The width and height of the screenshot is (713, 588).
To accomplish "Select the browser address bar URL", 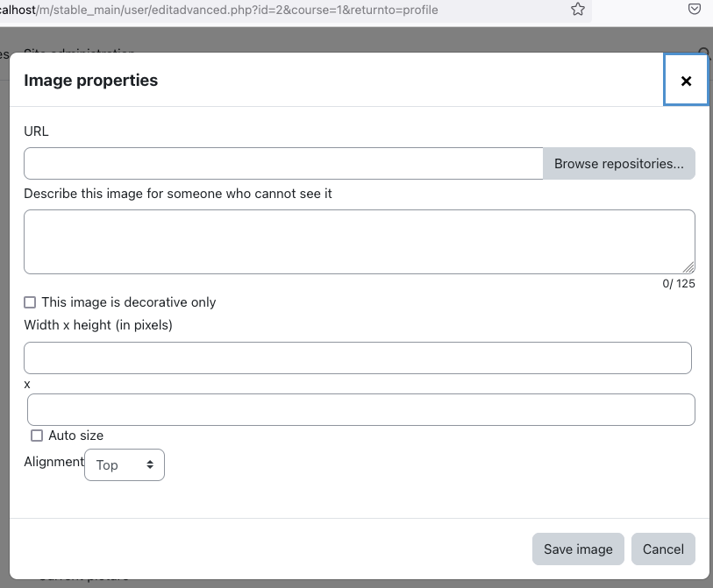I will tap(218, 10).
